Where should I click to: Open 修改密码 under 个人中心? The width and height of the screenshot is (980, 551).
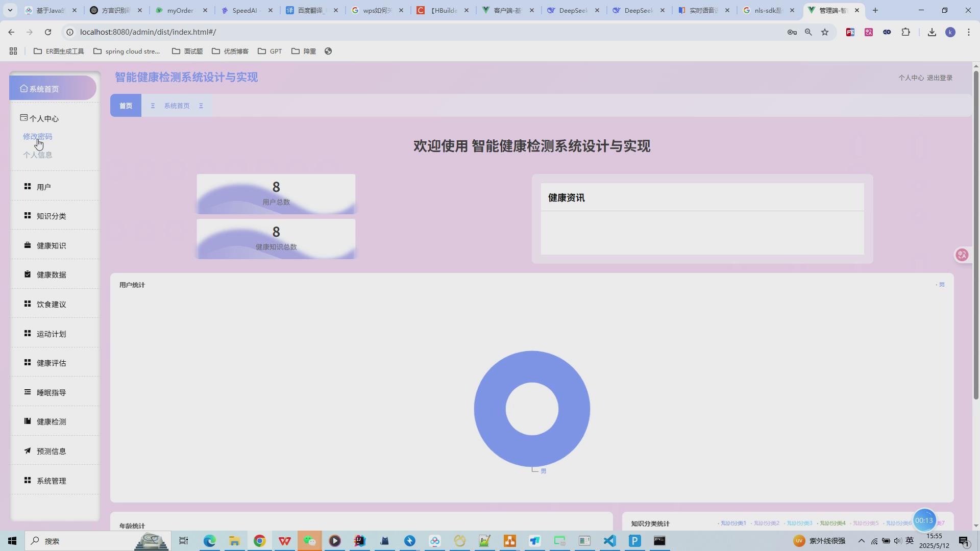(38, 136)
